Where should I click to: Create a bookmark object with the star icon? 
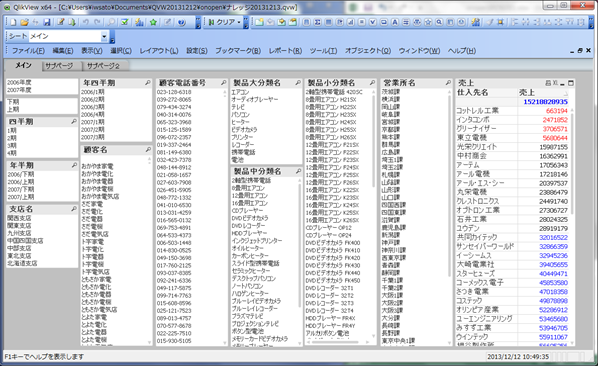click(x=428, y=22)
